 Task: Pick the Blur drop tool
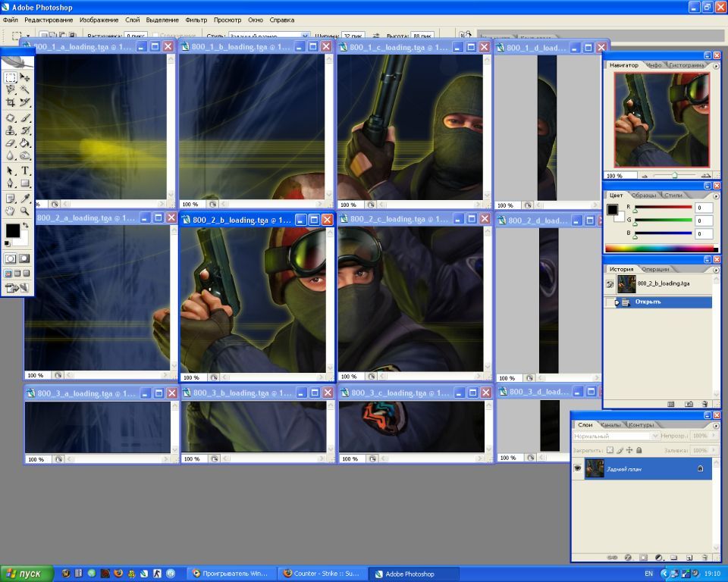pyautogui.click(x=10, y=156)
